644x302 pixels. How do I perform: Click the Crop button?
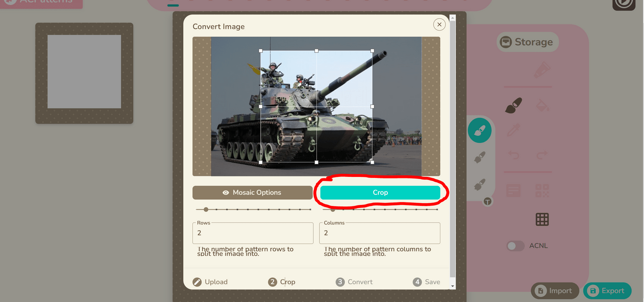380,192
